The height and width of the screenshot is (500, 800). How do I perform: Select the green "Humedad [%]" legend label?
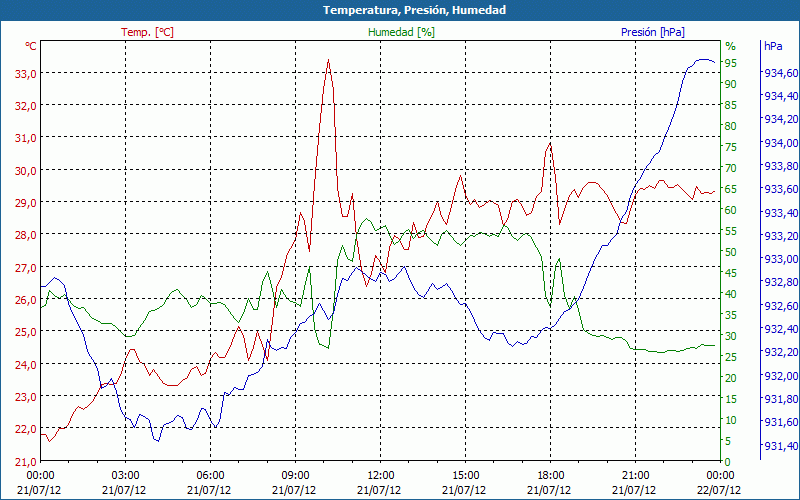tap(402, 32)
